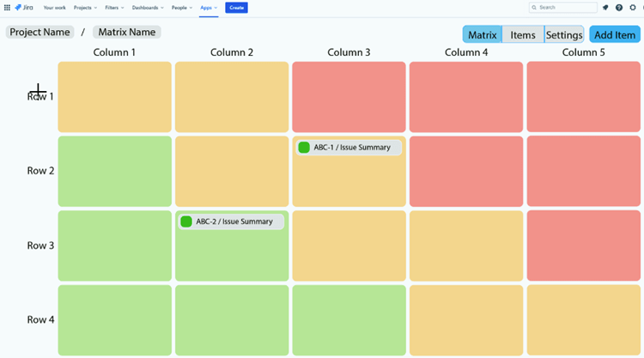The width and height of the screenshot is (644, 358).
Task: Switch to the Items tab
Action: 523,35
